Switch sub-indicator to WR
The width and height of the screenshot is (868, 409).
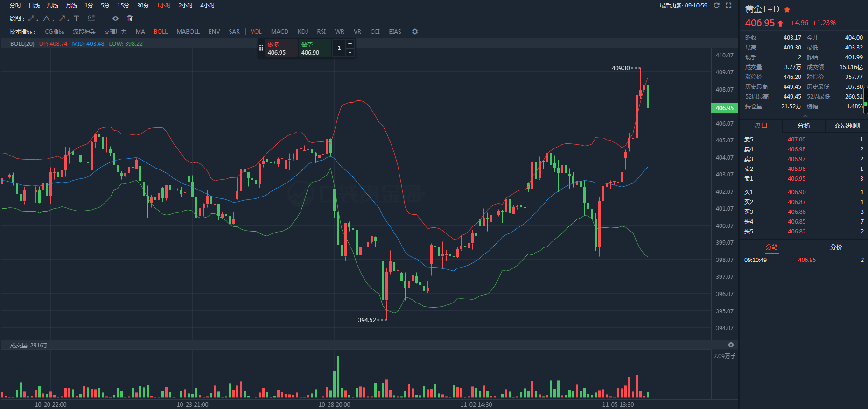coord(340,32)
